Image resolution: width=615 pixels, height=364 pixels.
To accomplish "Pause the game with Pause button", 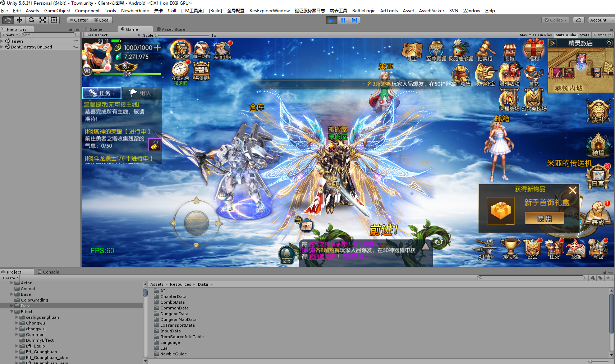I will click(x=343, y=20).
